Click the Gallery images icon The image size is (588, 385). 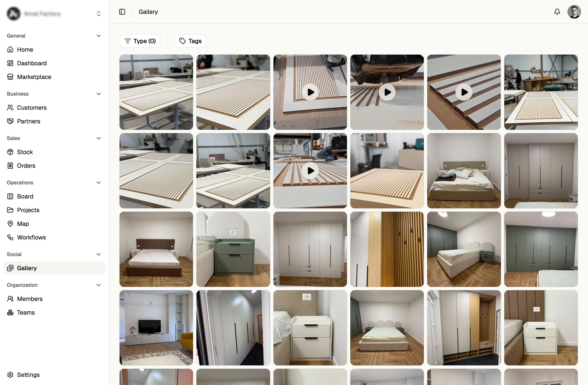coord(10,268)
